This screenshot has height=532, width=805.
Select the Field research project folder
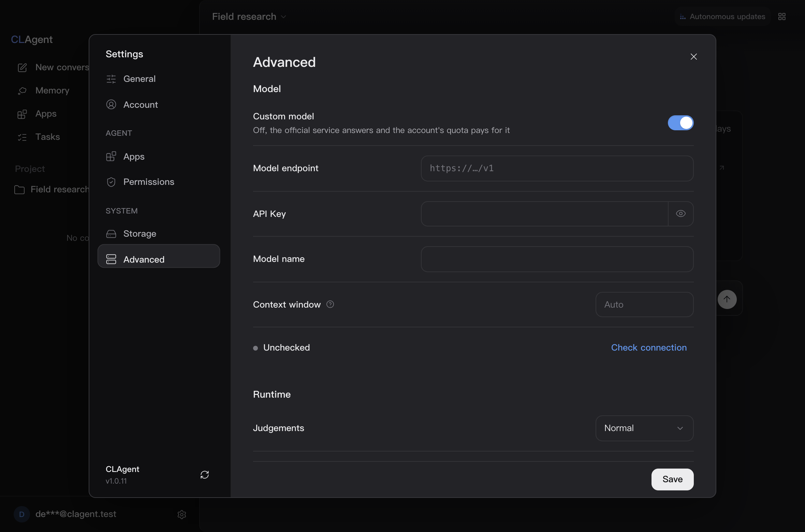[51, 189]
